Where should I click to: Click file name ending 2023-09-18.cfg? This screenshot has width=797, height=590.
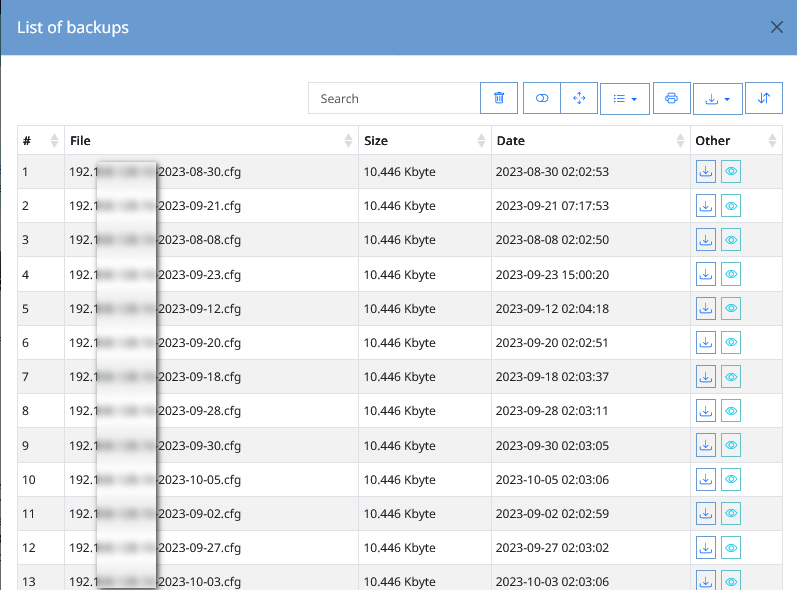point(155,377)
